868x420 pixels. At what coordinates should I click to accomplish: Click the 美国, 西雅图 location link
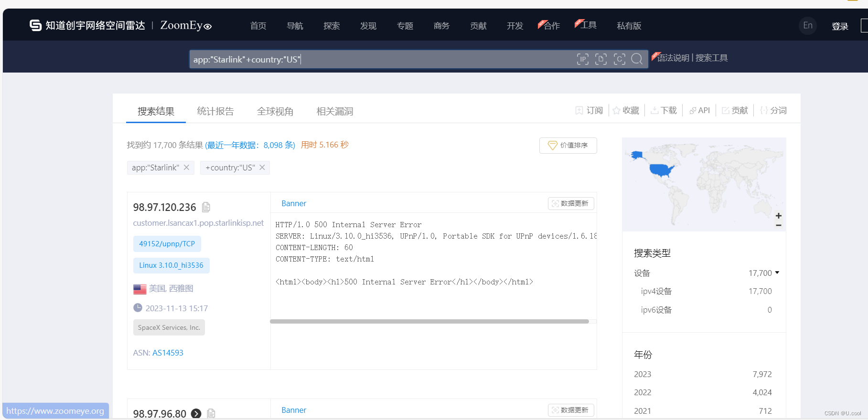pos(171,288)
